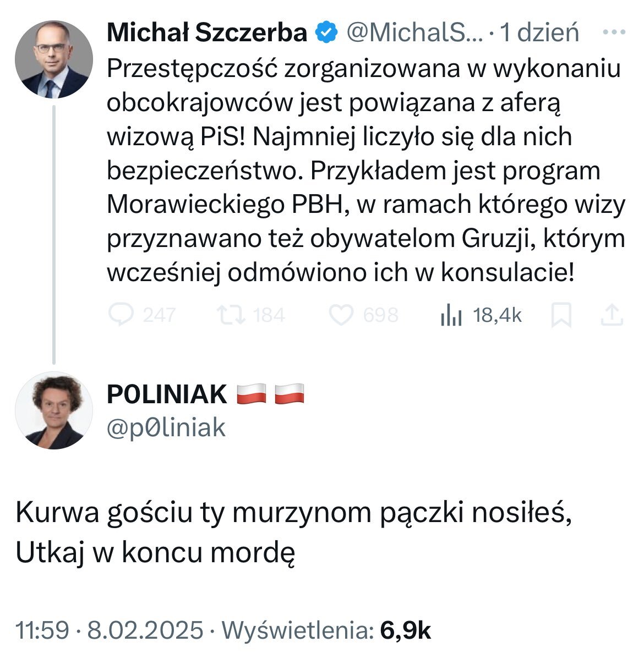The width and height of the screenshot is (644, 653).
Task: Open Michał Szczerba's tweet text body
Action: click(365, 171)
